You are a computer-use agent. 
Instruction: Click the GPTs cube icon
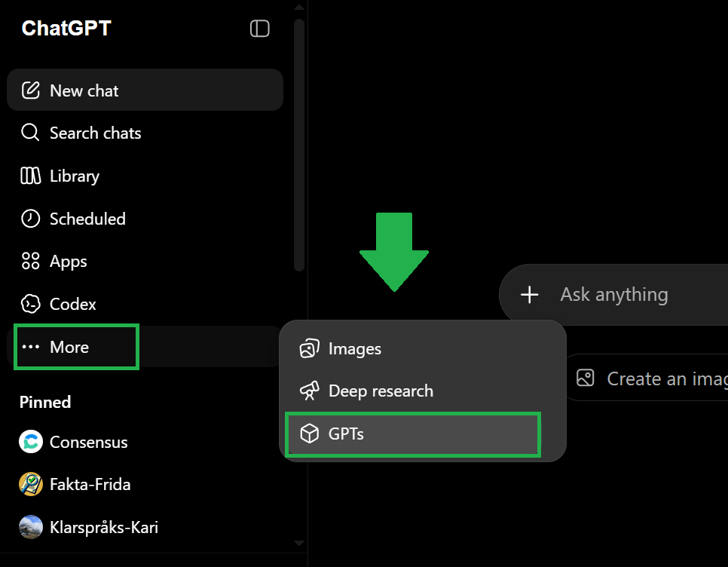309,434
